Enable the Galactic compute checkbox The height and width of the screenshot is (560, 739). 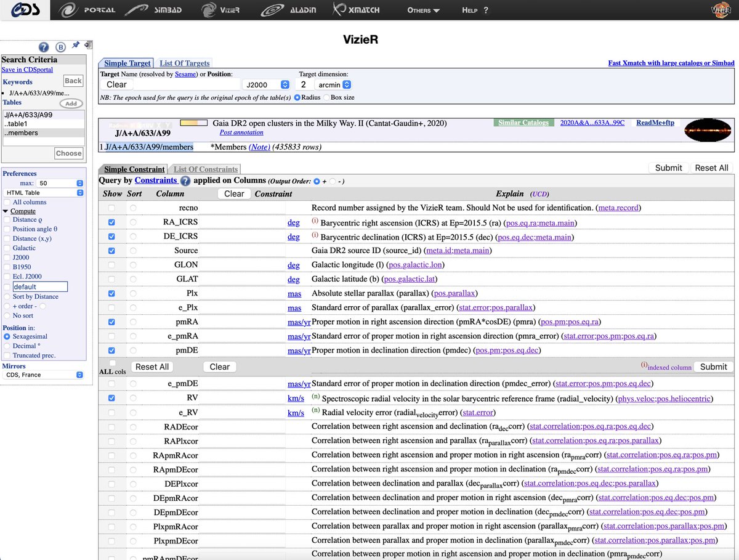coord(7,248)
